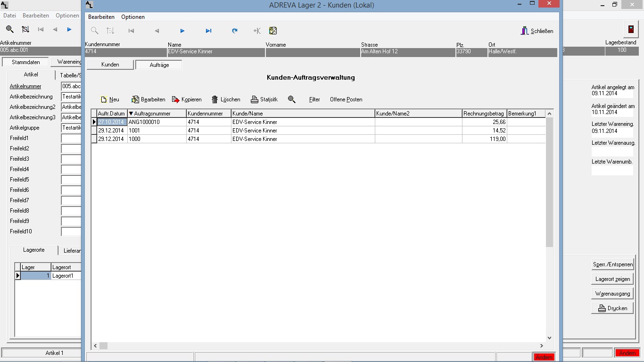Select order number 1001 cell
The image size is (644, 362).
tap(157, 131)
